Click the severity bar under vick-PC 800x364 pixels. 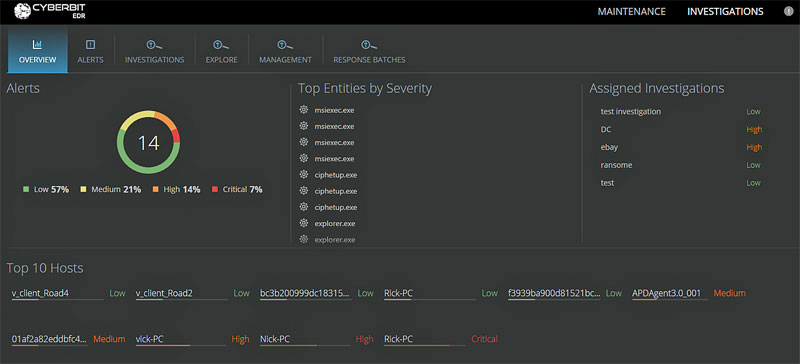point(181,346)
